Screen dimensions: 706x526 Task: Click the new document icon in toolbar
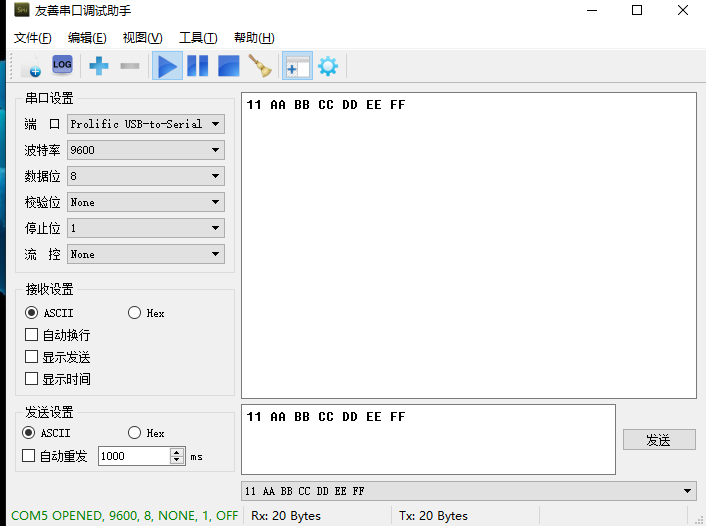click(32, 66)
